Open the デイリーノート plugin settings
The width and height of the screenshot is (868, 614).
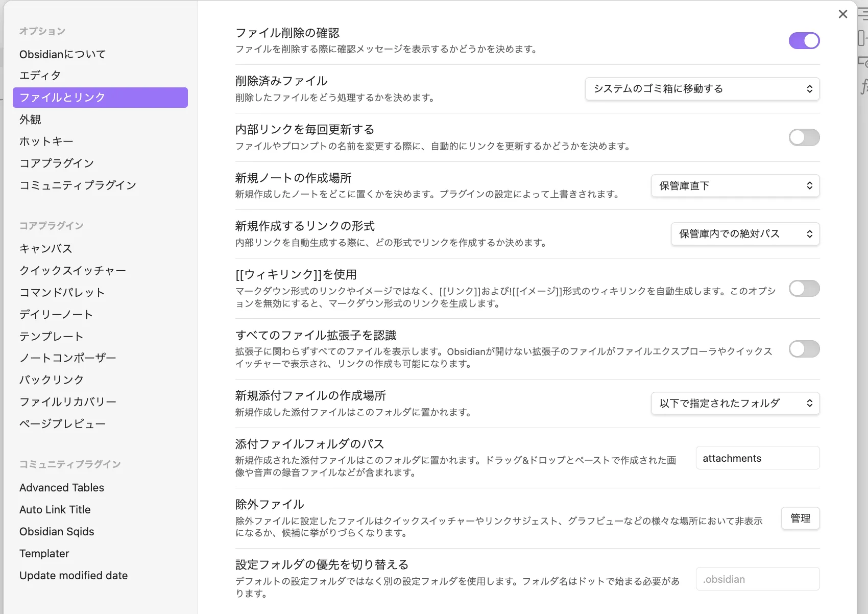56,315
